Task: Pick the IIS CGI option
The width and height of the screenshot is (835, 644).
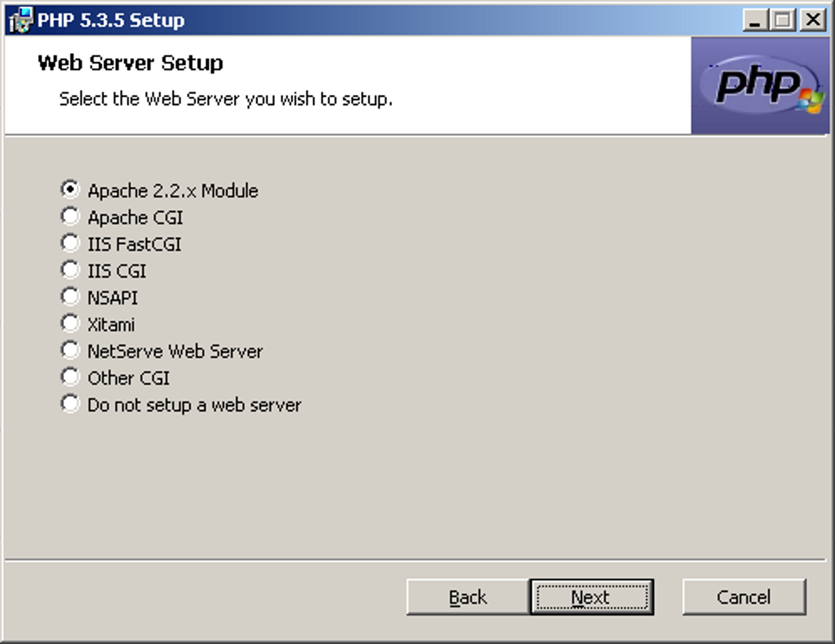Action: (70, 270)
